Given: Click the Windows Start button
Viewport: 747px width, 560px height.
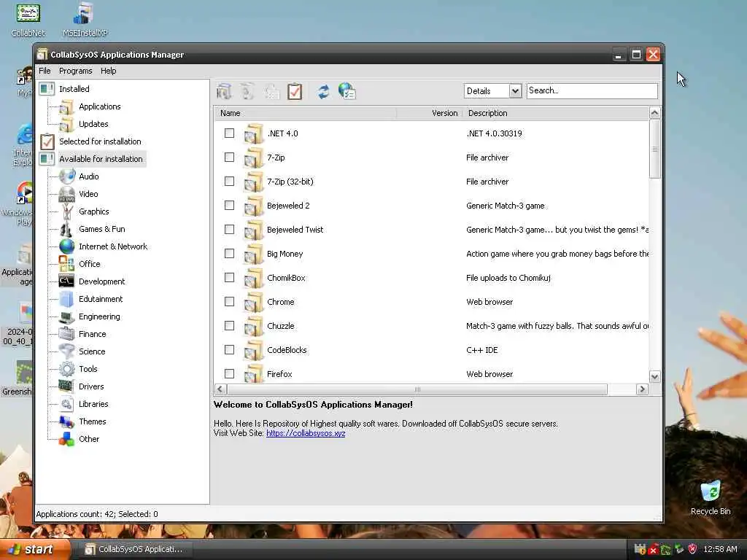Looking at the screenshot, I should 34,549.
